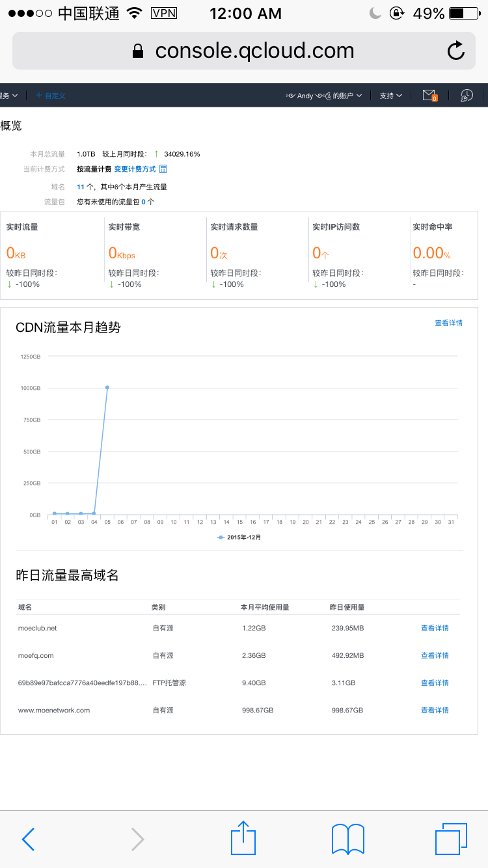Open the Safari tabs switcher
This screenshot has height=868, width=488.
coord(451,839)
